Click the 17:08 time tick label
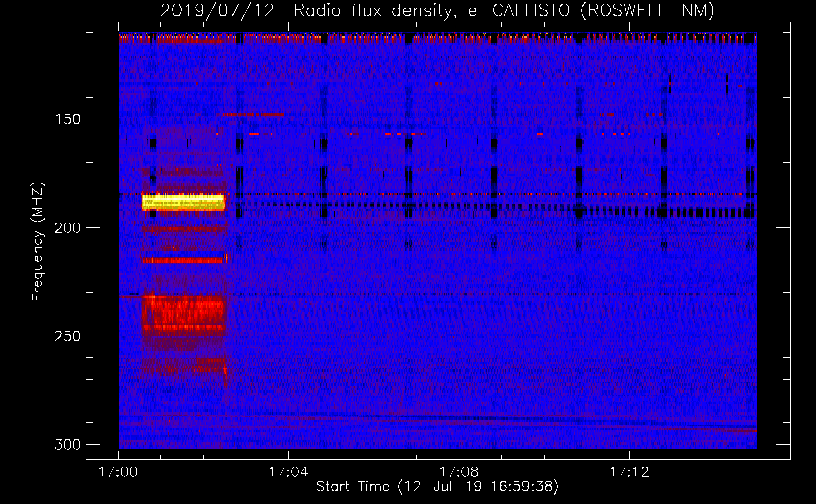Viewport: 816px width, 504px height. click(x=459, y=472)
